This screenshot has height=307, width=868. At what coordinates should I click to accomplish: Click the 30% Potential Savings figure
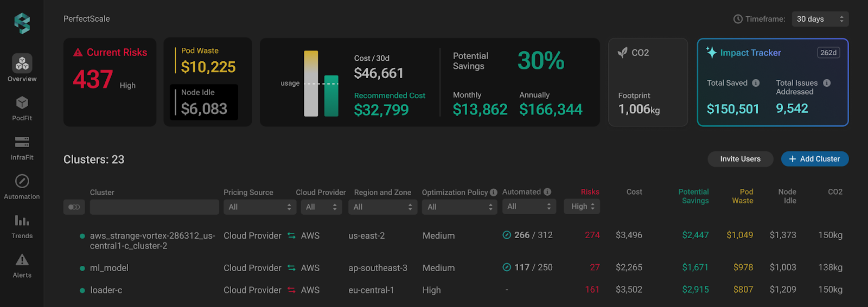point(541,61)
